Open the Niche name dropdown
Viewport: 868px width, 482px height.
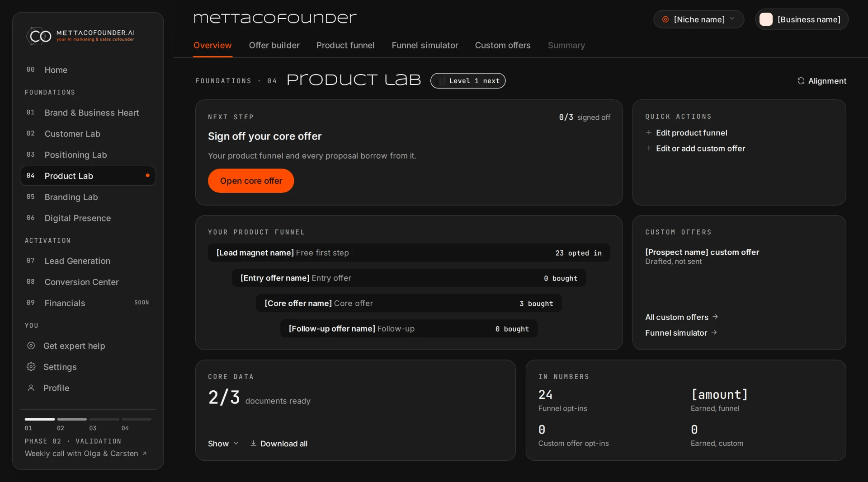point(698,19)
